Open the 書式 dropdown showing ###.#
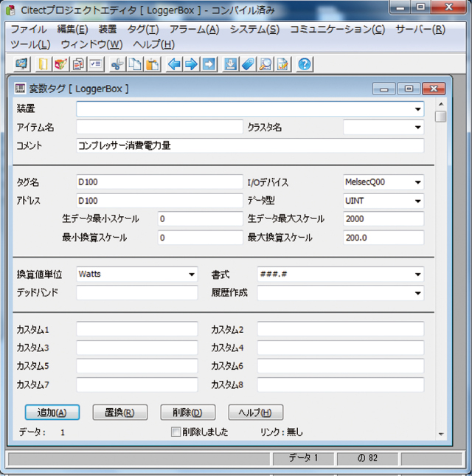The height and width of the screenshot is (476, 472). click(417, 274)
